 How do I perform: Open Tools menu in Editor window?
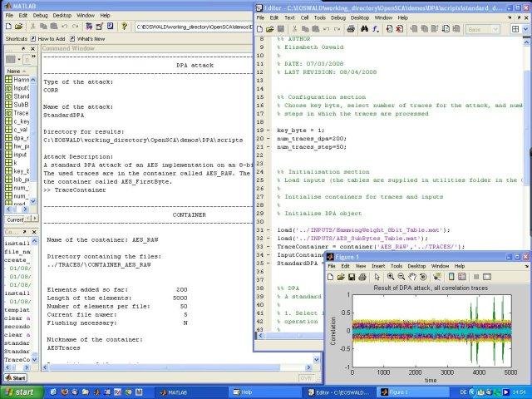tap(319, 17)
